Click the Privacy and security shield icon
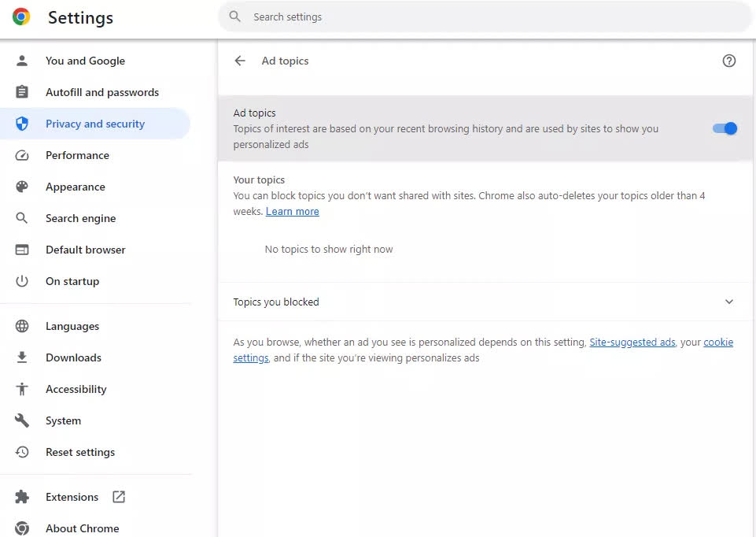 22,124
